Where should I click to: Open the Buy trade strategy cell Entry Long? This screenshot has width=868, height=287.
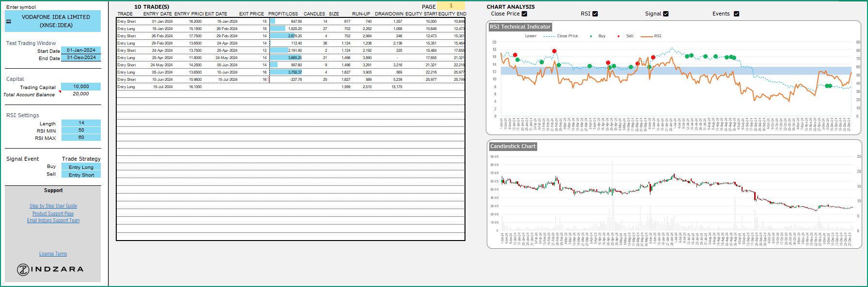pos(81,167)
